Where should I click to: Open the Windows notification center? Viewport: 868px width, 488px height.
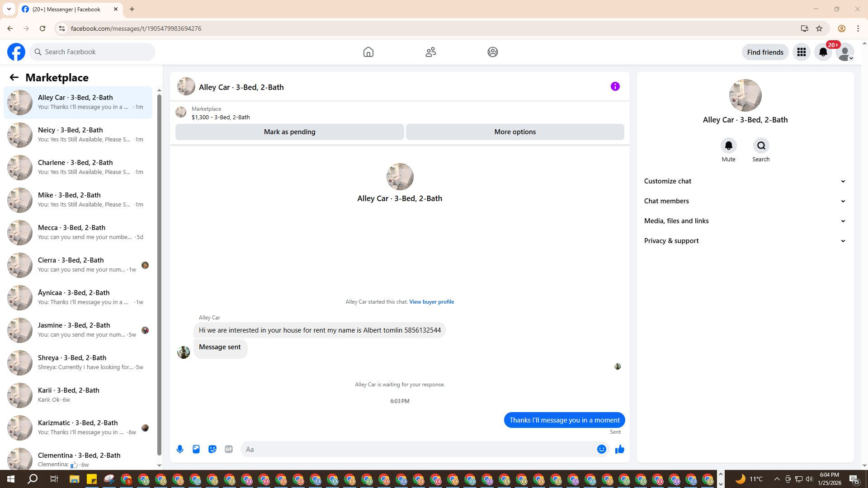coord(854,479)
